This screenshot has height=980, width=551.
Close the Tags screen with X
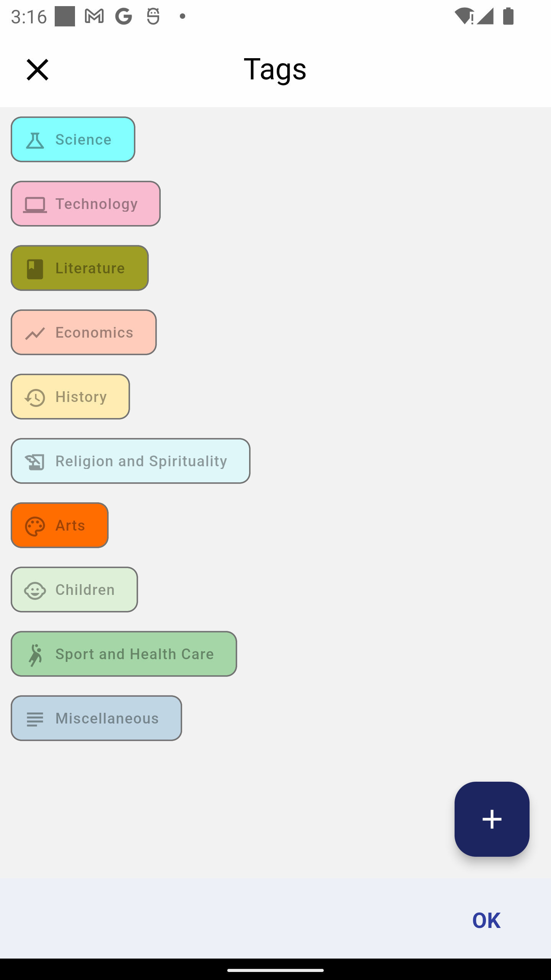(37, 70)
